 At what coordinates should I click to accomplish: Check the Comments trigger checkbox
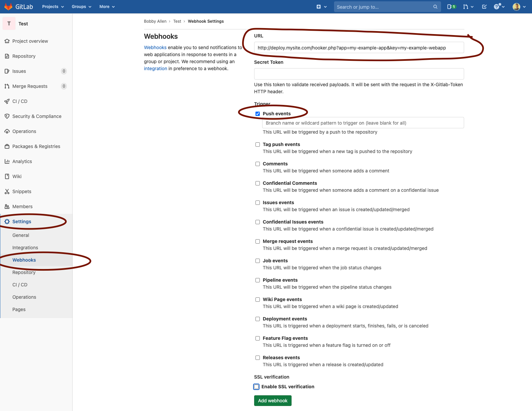pyautogui.click(x=257, y=164)
